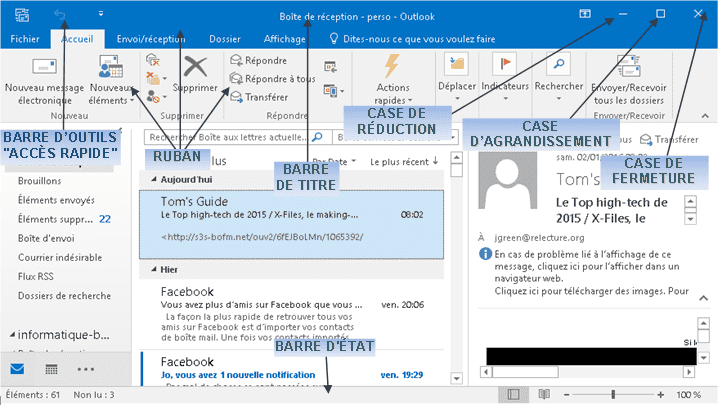Screen dimensions: 718x405
Task: Expand the Rechercher dropdown arrow
Action: tap(559, 99)
